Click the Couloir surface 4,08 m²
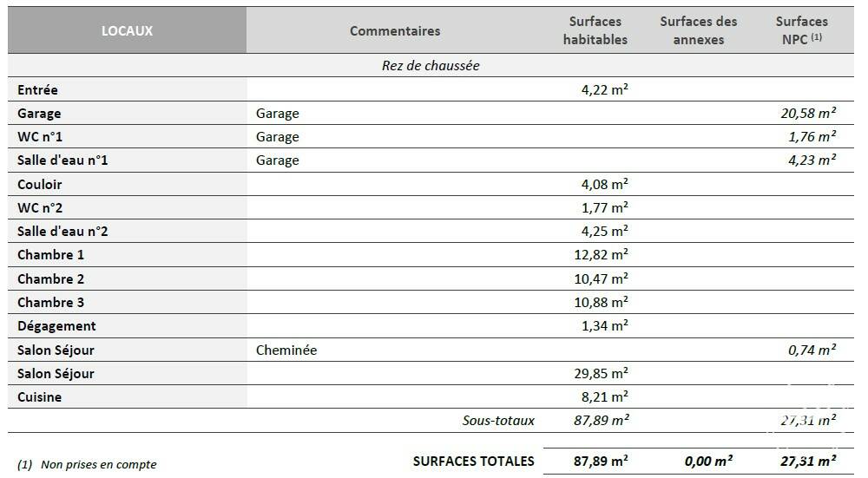This screenshot has height=478, width=868. click(x=604, y=184)
